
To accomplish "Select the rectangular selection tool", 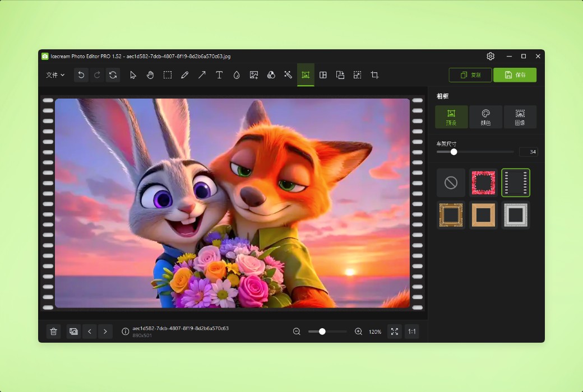I will click(168, 74).
